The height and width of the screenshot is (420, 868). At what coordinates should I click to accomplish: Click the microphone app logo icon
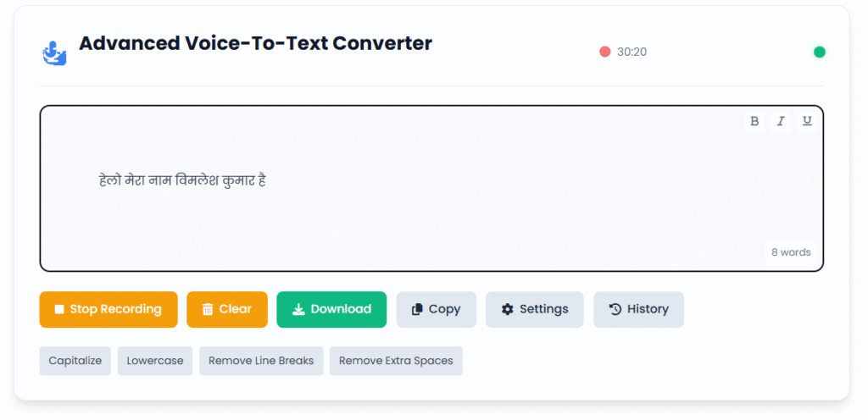coord(54,52)
